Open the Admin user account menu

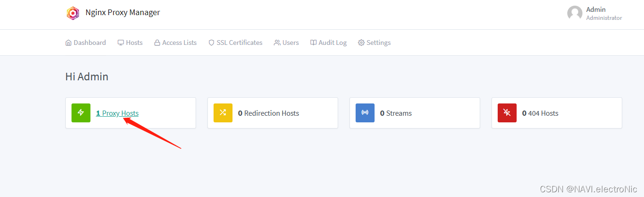(x=595, y=13)
